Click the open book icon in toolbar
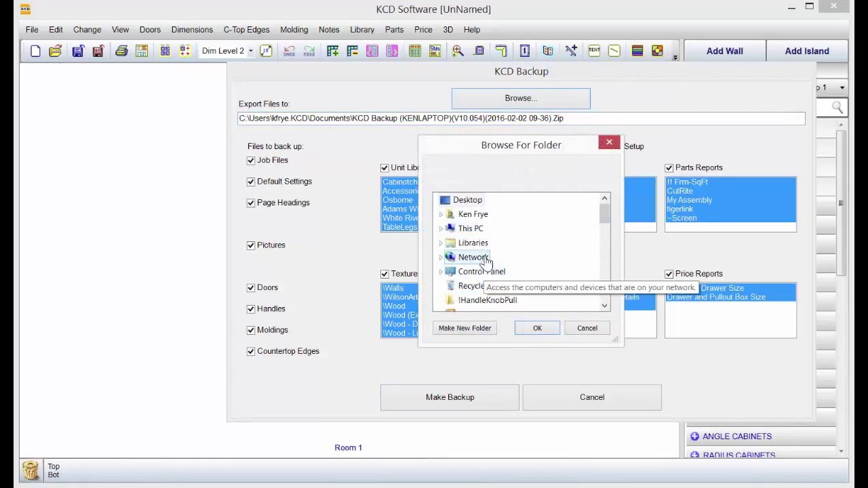The height and width of the screenshot is (488, 868). click(x=548, y=51)
